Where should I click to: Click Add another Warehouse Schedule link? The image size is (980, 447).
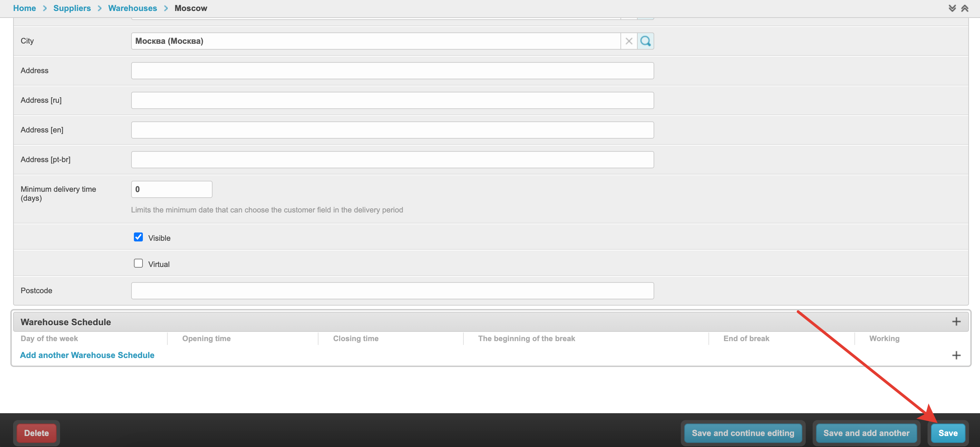[x=87, y=355]
